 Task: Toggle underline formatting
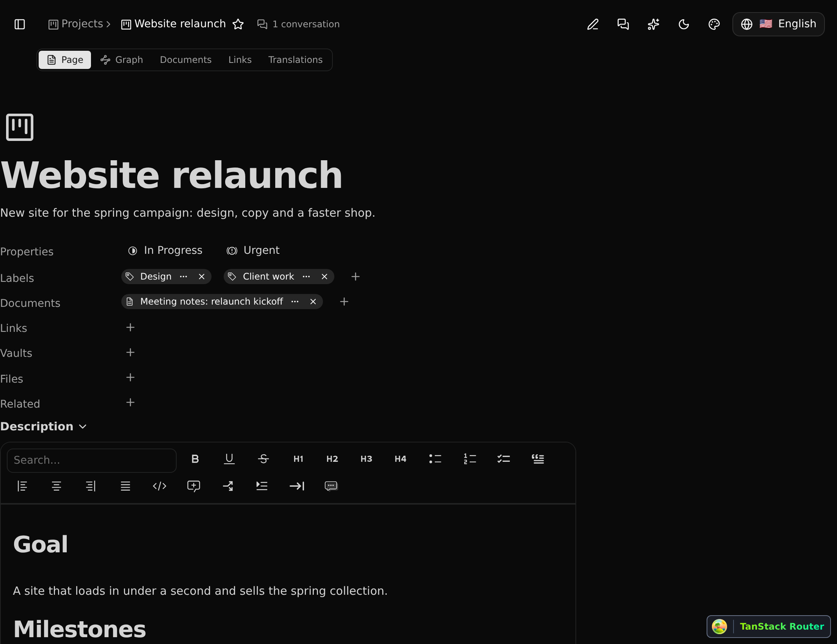[x=229, y=459]
